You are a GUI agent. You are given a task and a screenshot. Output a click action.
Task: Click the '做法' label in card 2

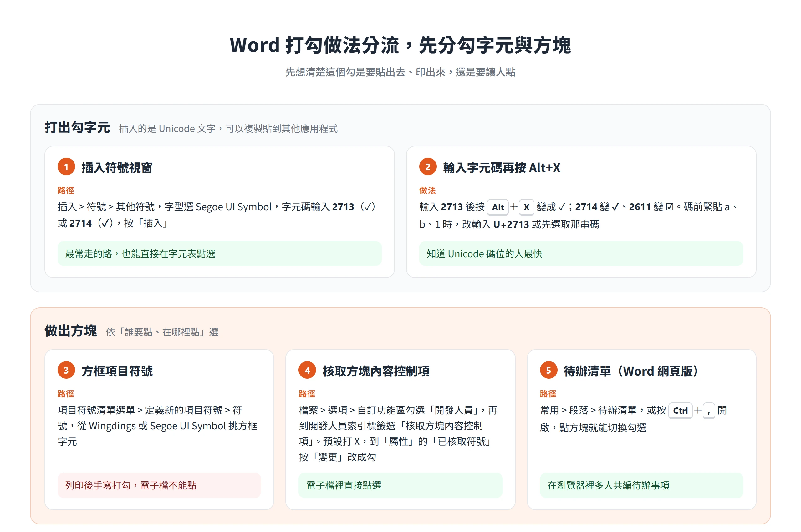coord(427,190)
